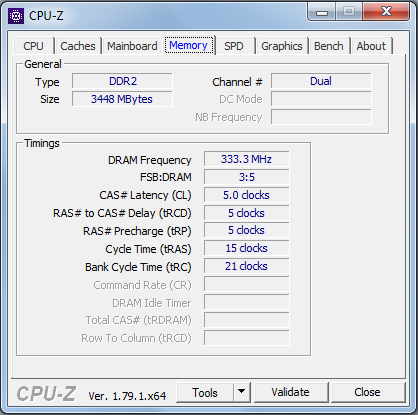Select the 15 clocks tRAS value
This screenshot has height=415, width=418.
pos(246,248)
